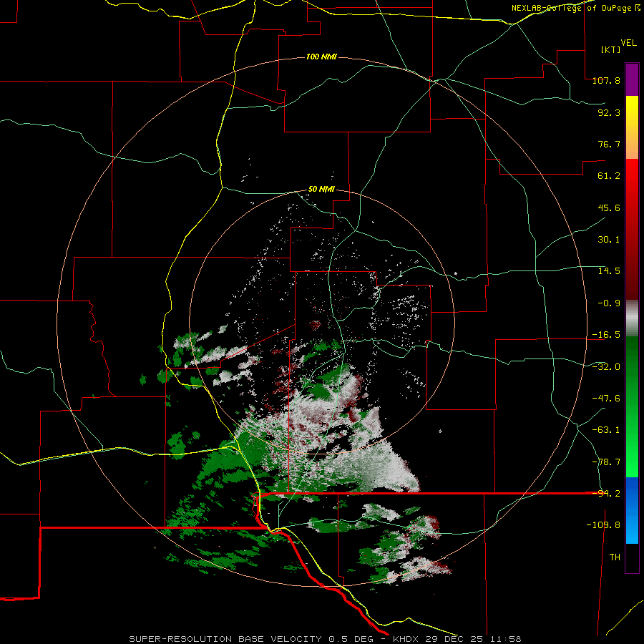
Task: Click the -78.7 legend value
Action: (606, 462)
